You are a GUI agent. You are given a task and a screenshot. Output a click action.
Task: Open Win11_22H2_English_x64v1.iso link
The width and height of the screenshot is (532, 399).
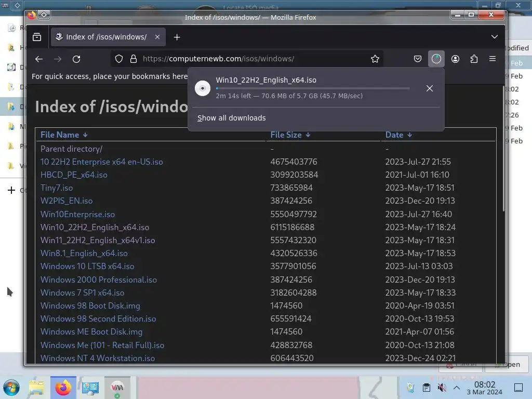pyautogui.click(x=98, y=240)
